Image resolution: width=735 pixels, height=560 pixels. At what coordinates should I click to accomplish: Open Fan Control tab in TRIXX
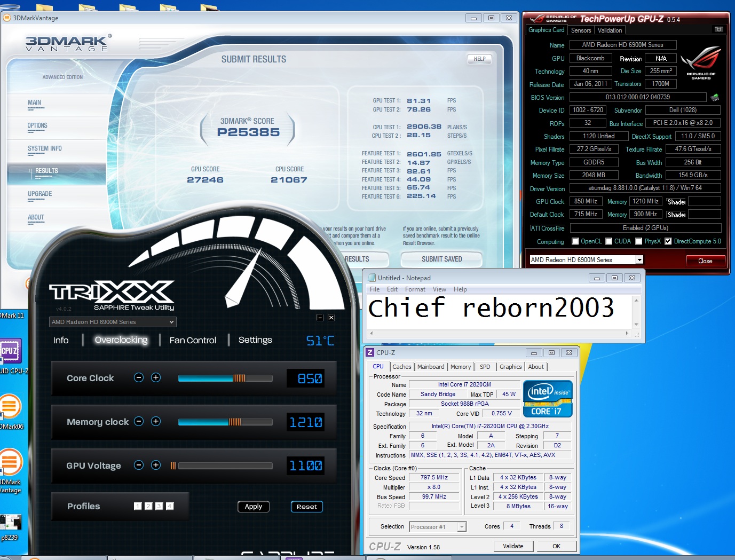tap(193, 340)
